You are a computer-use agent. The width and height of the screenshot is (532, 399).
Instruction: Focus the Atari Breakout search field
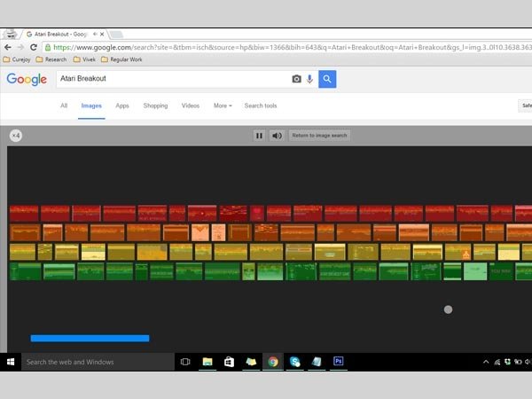pyautogui.click(x=173, y=79)
